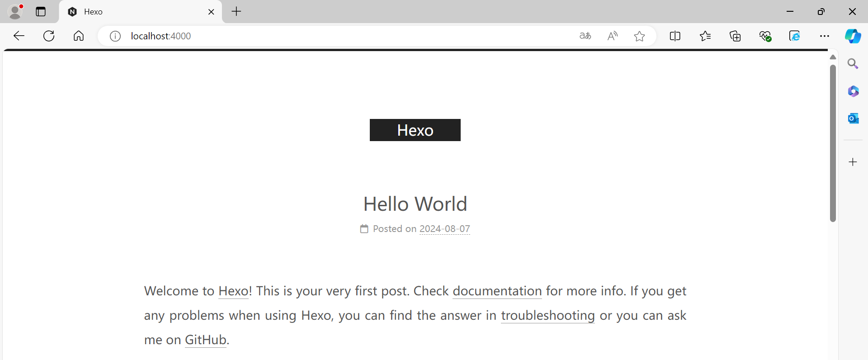Image resolution: width=868 pixels, height=360 pixels.
Task: Open the Collections panel
Action: point(735,36)
